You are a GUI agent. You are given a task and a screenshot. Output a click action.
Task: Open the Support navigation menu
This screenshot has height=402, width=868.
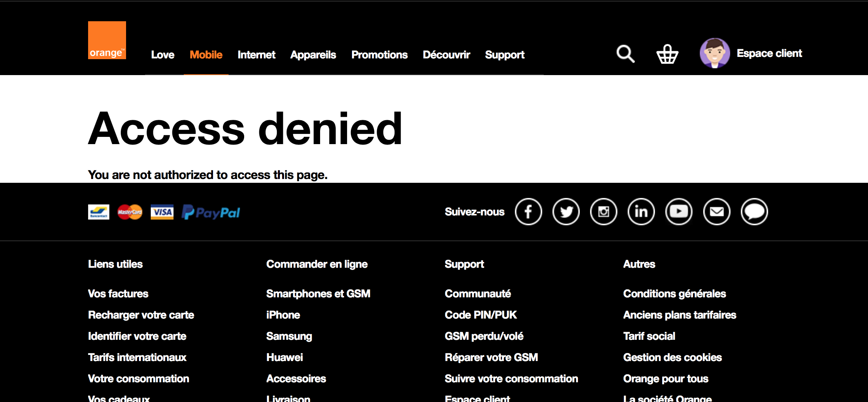click(505, 55)
